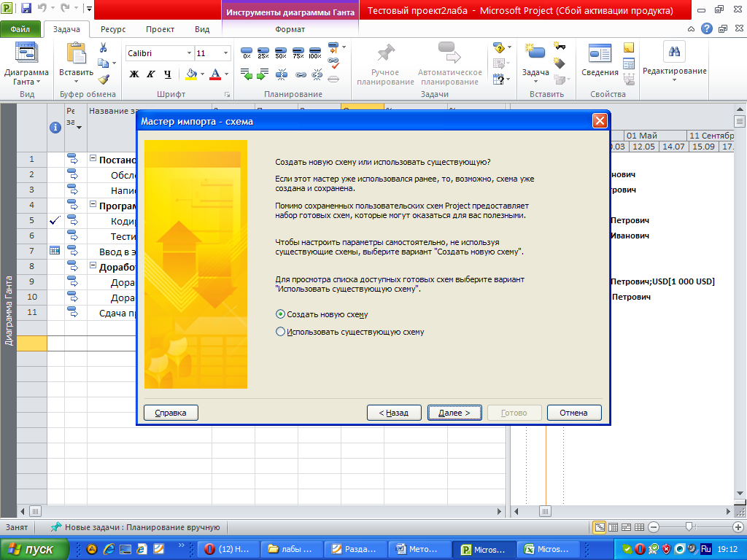Zoom in with plus button on status bar

[x=738, y=527]
